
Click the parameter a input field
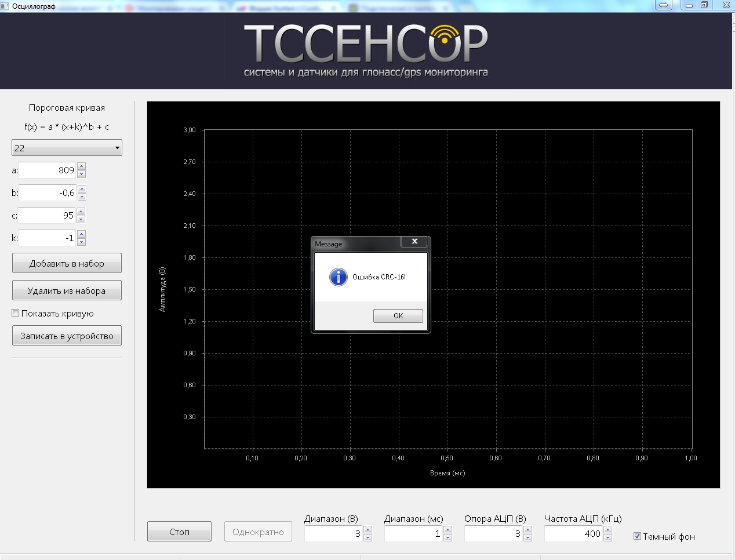[x=46, y=170]
